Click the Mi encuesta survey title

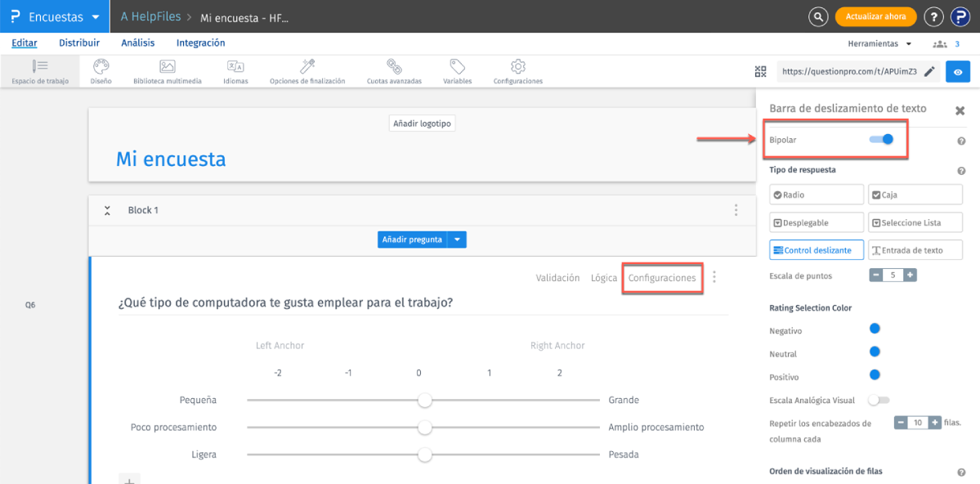point(171,159)
